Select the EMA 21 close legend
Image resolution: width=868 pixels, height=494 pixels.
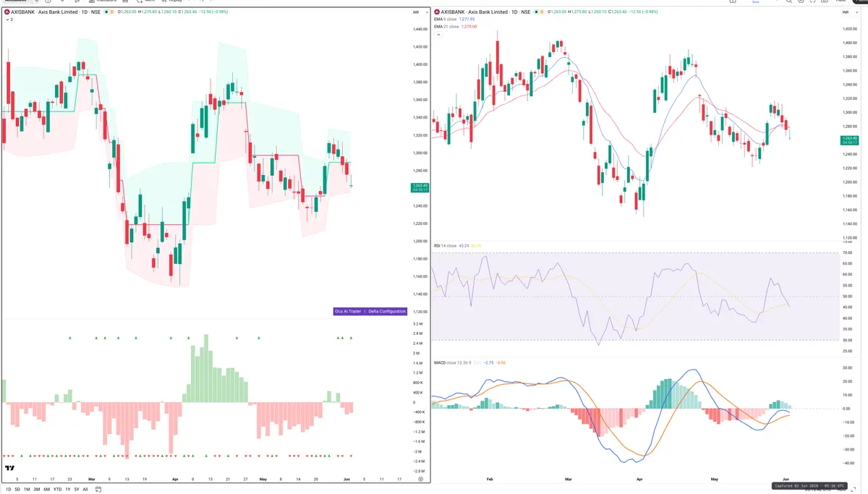click(446, 26)
